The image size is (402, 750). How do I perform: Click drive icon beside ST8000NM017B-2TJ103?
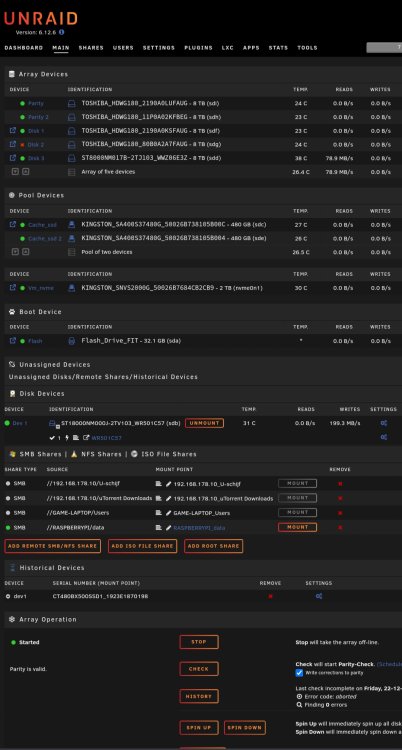pos(71,158)
